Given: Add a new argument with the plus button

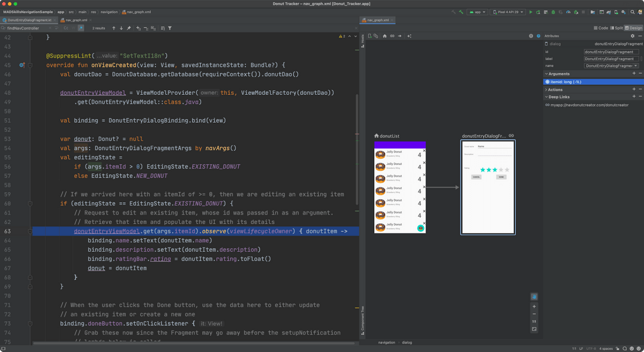Looking at the screenshot, I should pos(634,74).
